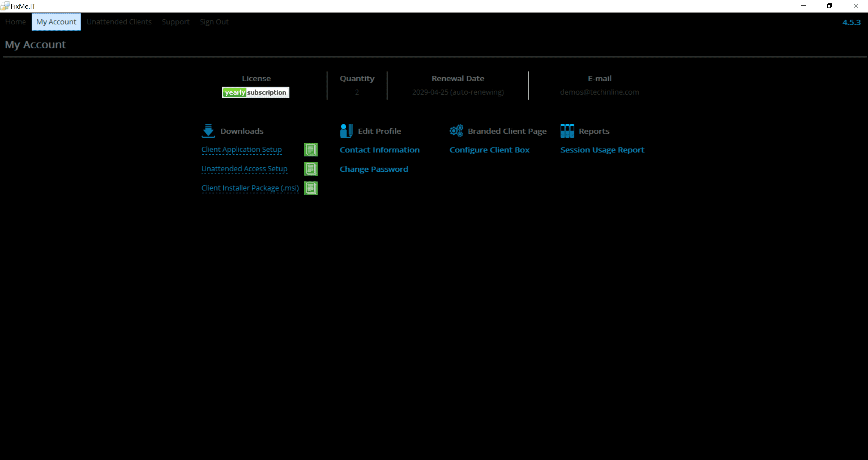This screenshot has width=868, height=460.
Task: Open Contact Information link
Action: click(379, 150)
